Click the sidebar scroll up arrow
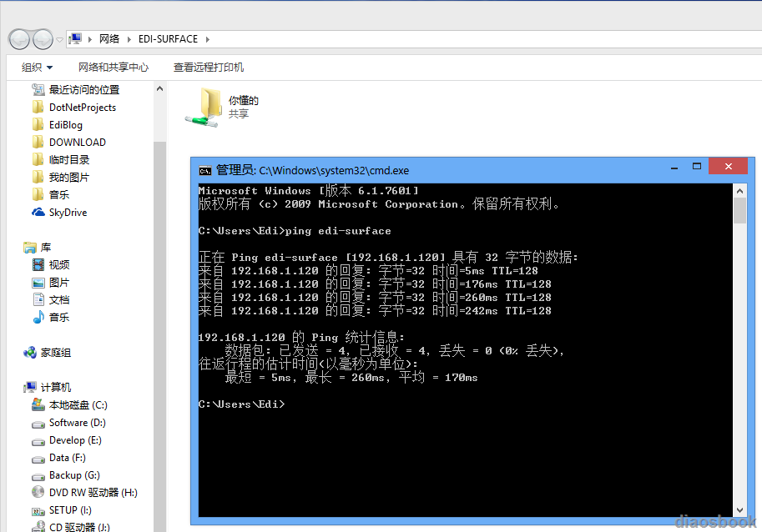The height and width of the screenshot is (532, 762). (159, 89)
